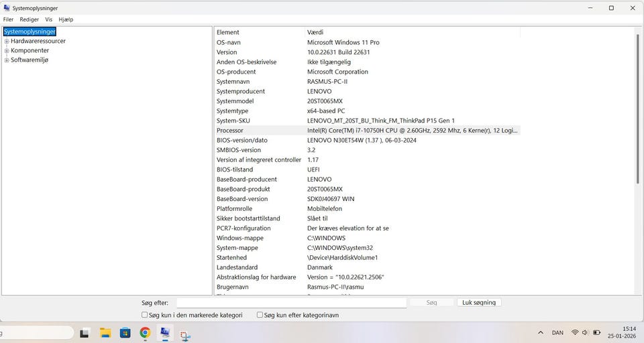The width and height of the screenshot is (644, 343).
Task: Open Task View from the taskbar
Action: coord(85,333)
